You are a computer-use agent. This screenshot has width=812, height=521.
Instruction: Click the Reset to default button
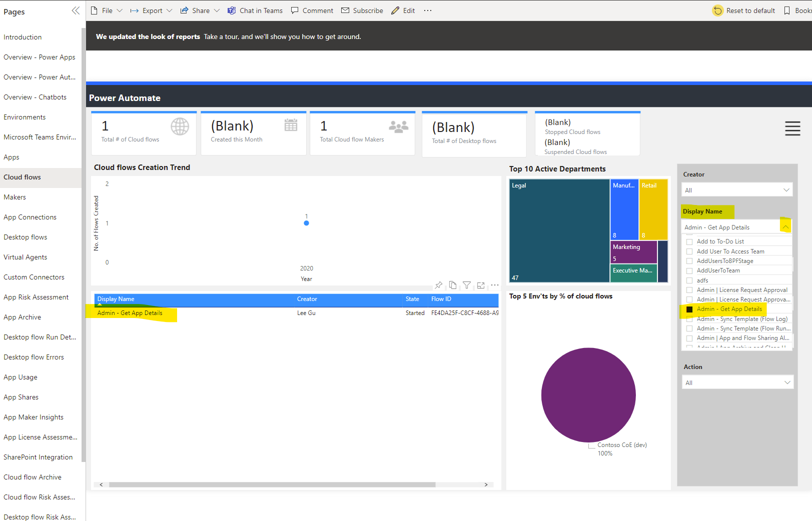(744, 10)
